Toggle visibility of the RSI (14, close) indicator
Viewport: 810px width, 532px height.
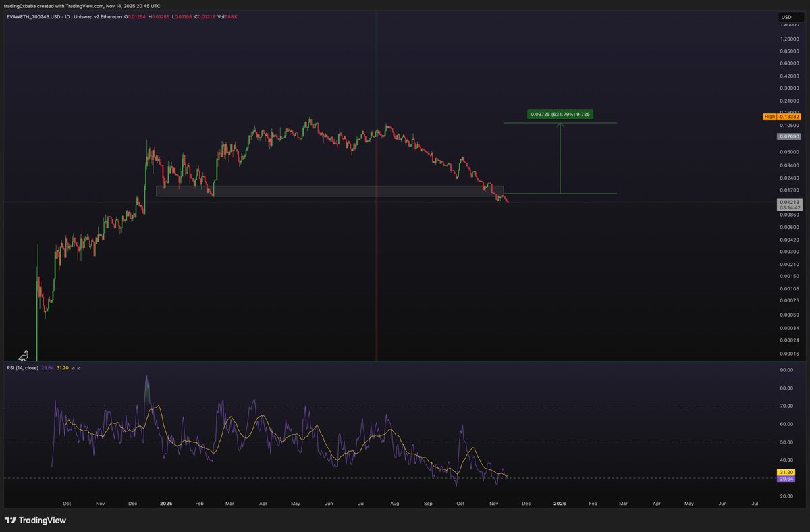coord(73,368)
